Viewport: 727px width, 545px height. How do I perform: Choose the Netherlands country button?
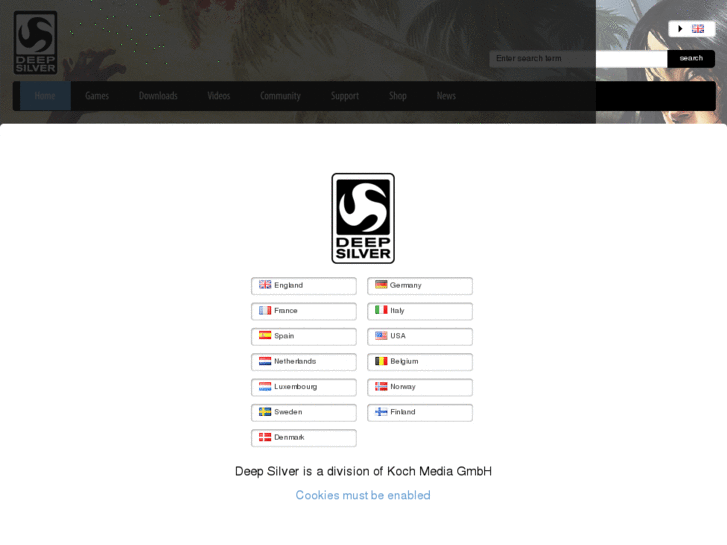click(304, 362)
